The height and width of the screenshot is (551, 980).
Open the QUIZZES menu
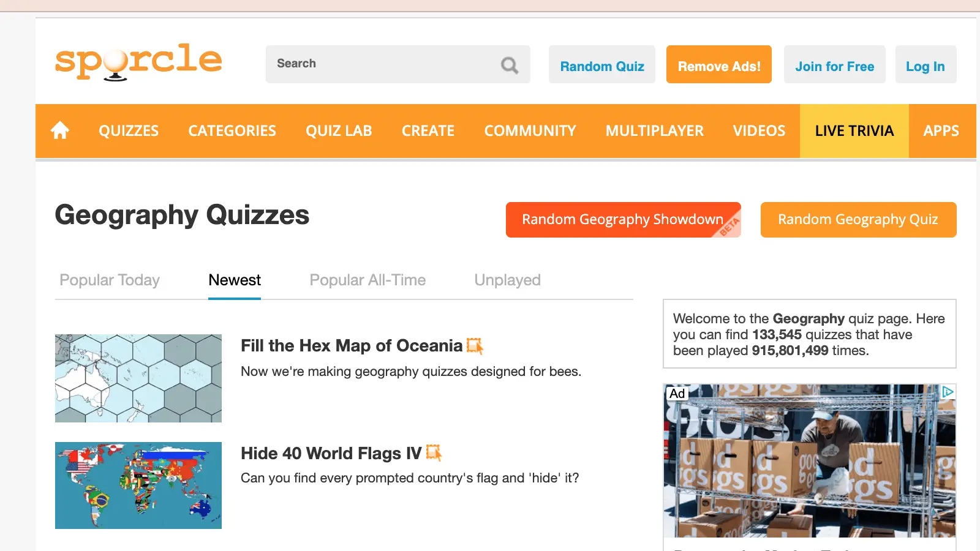[129, 131]
